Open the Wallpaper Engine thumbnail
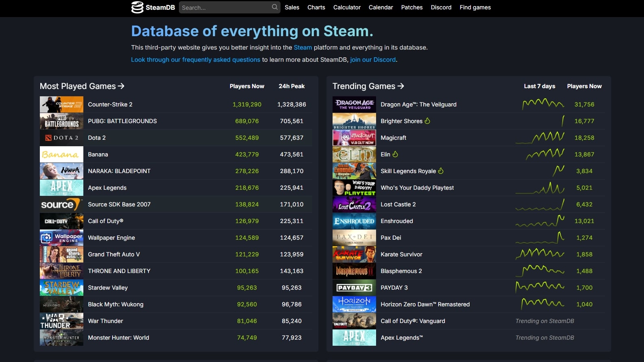Viewport: 644px width, 362px height. pyautogui.click(x=61, y=238)
